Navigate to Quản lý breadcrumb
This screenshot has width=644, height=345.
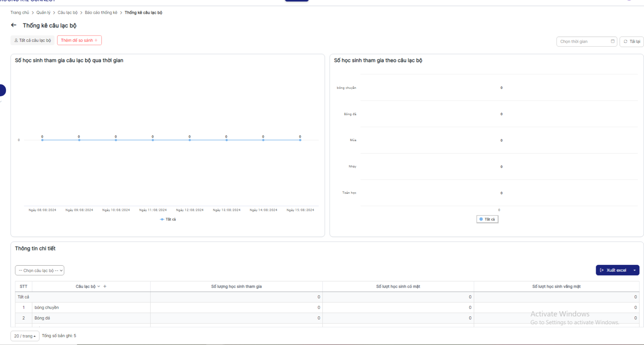point(43,12)
